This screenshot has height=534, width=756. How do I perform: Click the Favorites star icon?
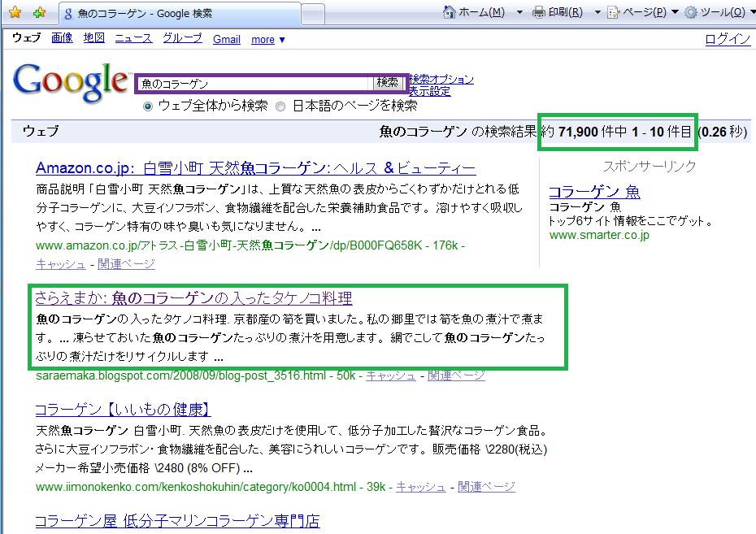click(x=15, y=12)
